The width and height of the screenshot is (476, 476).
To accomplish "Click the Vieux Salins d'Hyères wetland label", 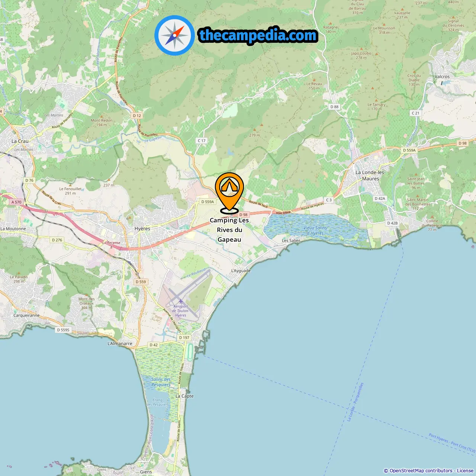I will pyautogui.click(x=315, y=231).
